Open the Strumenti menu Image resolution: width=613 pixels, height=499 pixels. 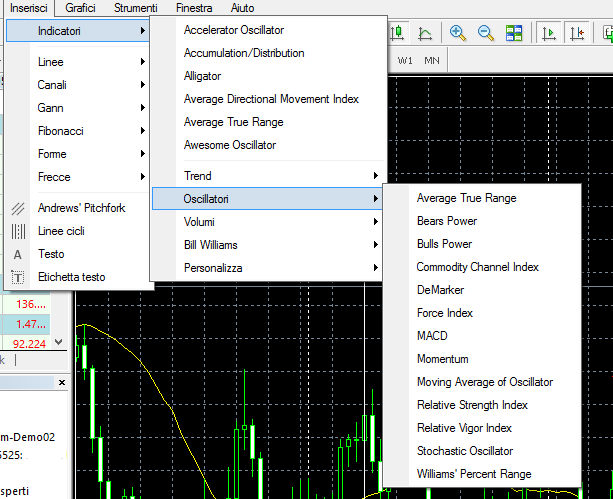(136, 8)
